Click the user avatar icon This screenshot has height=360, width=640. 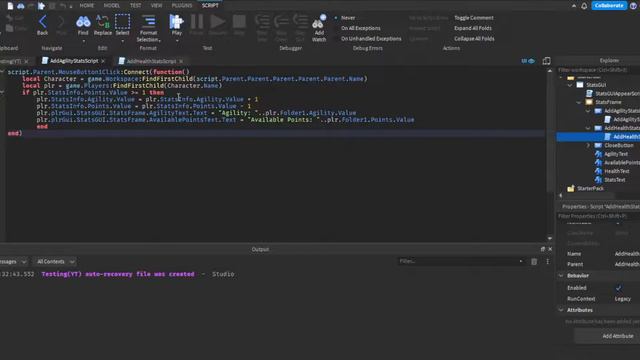tap(634, 6)
